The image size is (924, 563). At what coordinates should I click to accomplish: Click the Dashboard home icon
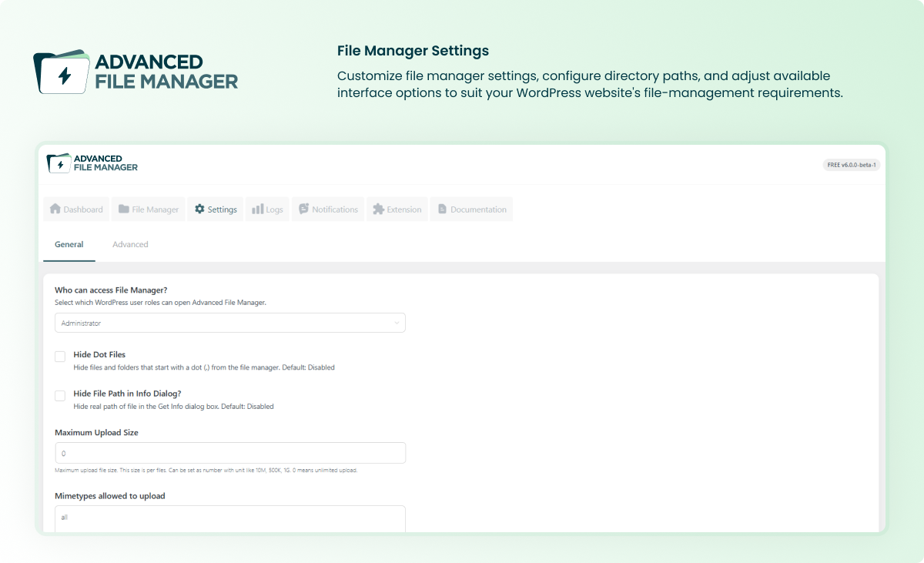point(55,209)
